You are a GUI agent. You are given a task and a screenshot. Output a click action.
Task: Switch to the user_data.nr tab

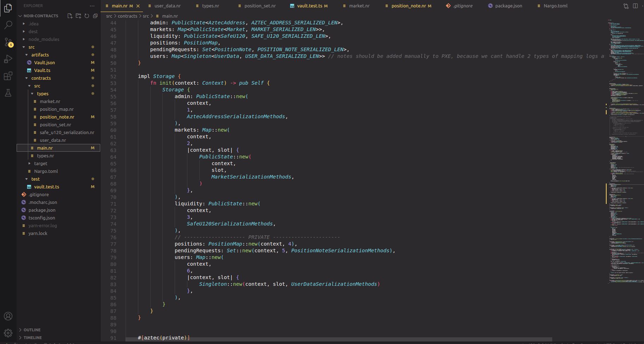(x=167, y=6)
